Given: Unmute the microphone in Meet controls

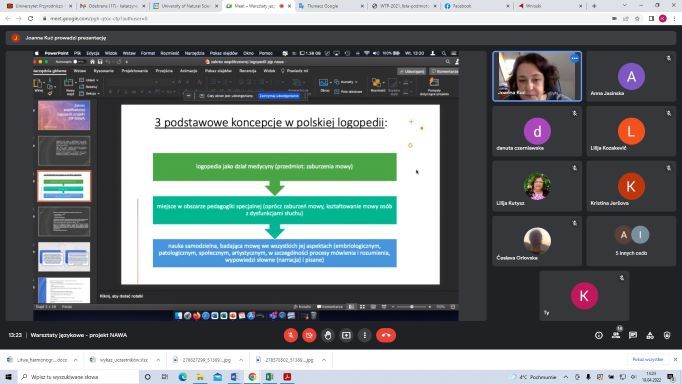Looking at the screenshot, I should point(291,335).
